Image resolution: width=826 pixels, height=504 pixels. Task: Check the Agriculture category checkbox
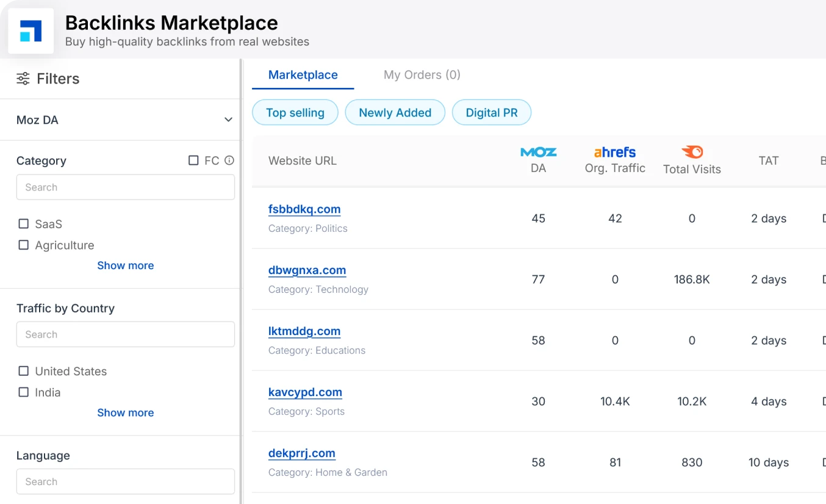pos(24,245)
